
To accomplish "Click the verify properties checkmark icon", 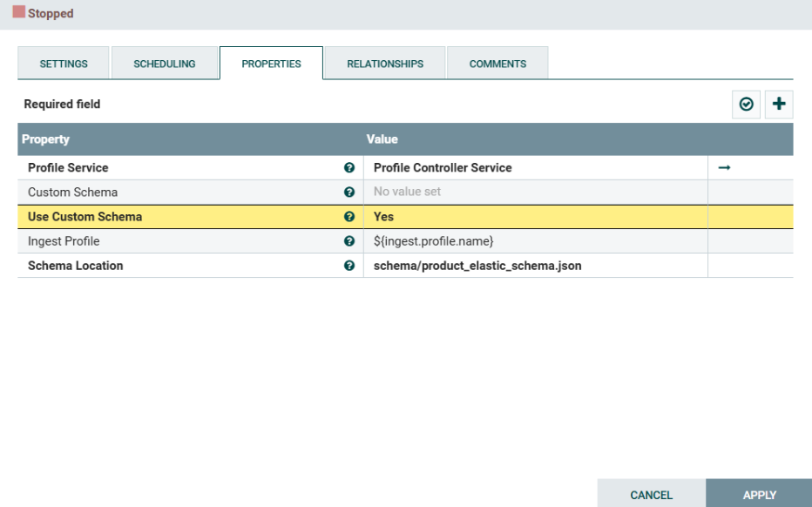I will [747, 105].
